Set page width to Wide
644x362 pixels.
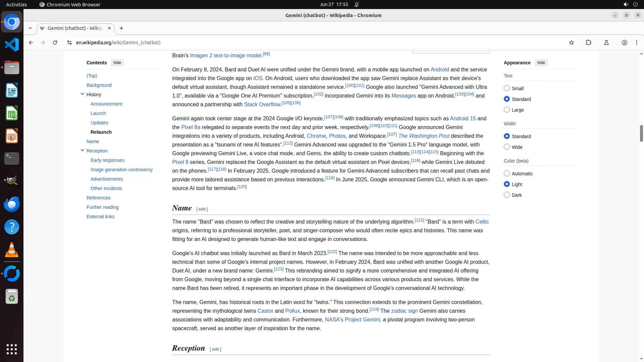pyautogui.click(x=507, y=147)
